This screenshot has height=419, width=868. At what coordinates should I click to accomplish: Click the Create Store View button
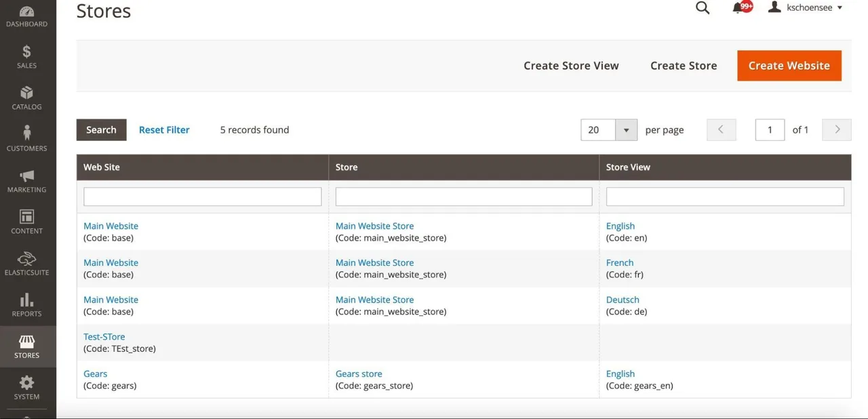point(571,66)
